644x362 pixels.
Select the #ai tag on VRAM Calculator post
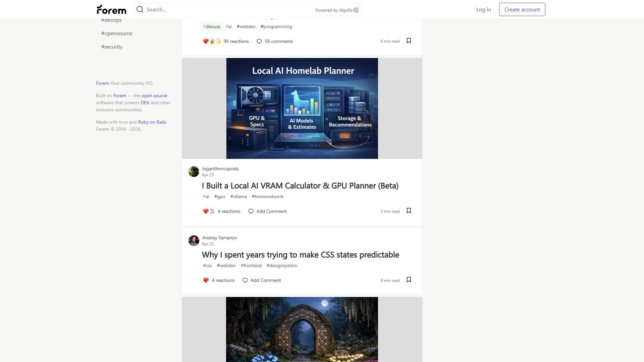point(206,197)
